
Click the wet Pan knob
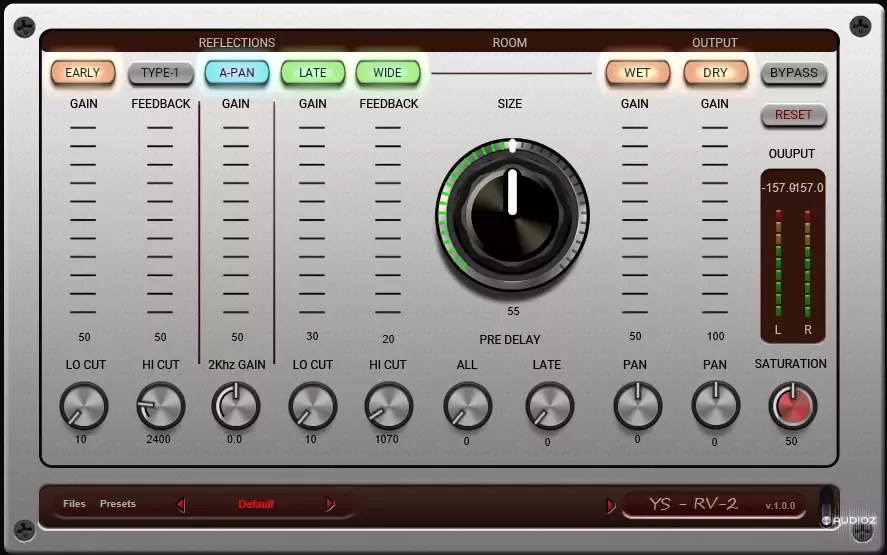(637, 406)
